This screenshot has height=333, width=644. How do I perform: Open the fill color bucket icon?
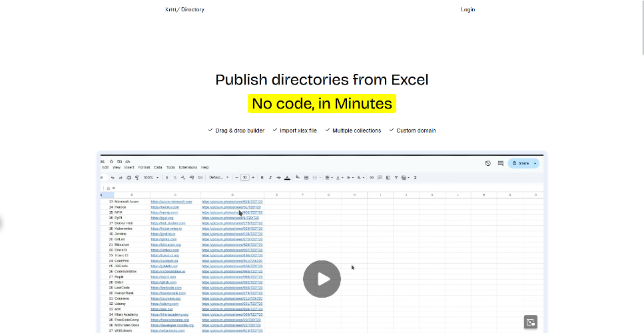(298, 178)
